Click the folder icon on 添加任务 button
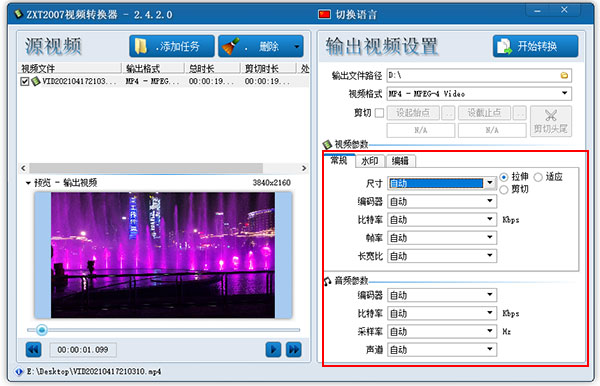Image resolution: width=600 pixels, height=386 pixels. pyautogui.click(x=140, y=46)
